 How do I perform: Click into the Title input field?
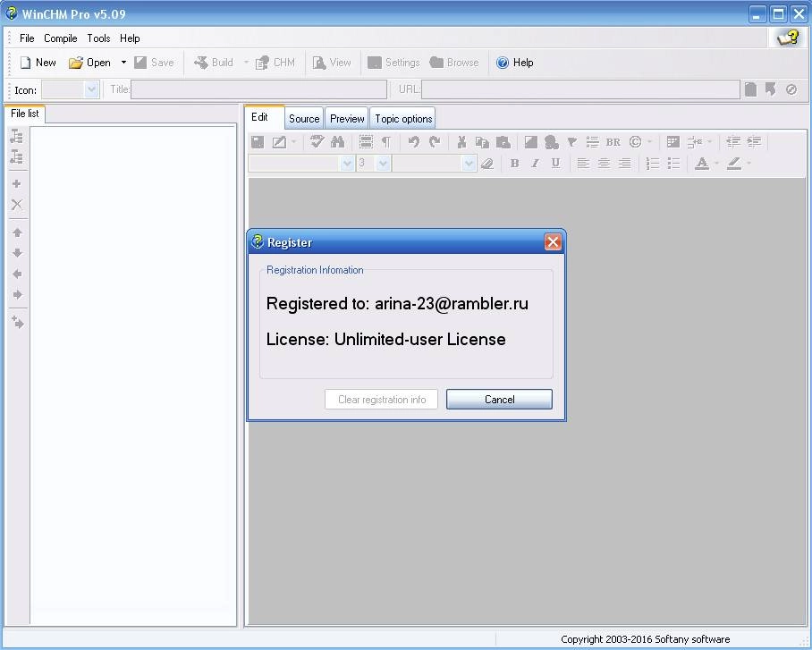pos(259,89)
